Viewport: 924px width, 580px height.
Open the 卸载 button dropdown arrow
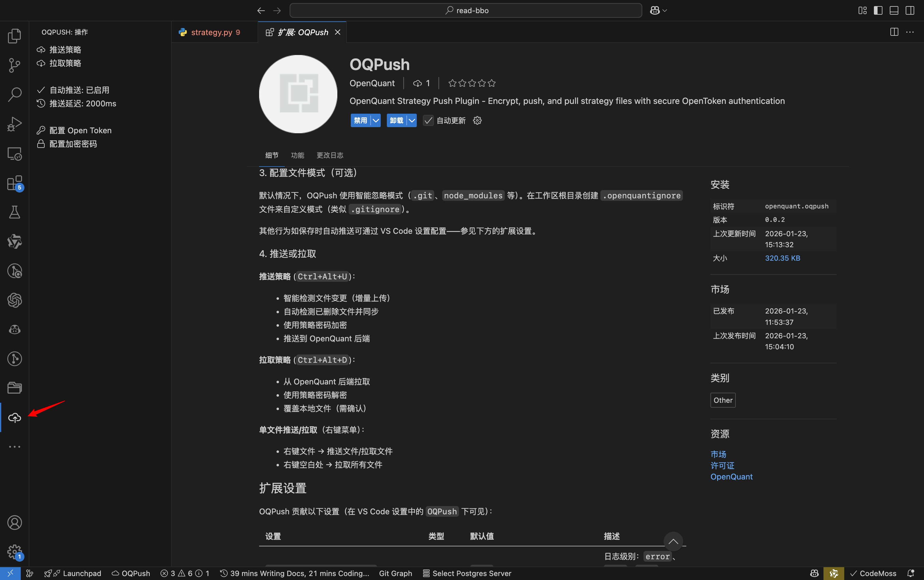pyautogui.click(x=412, y=120)
